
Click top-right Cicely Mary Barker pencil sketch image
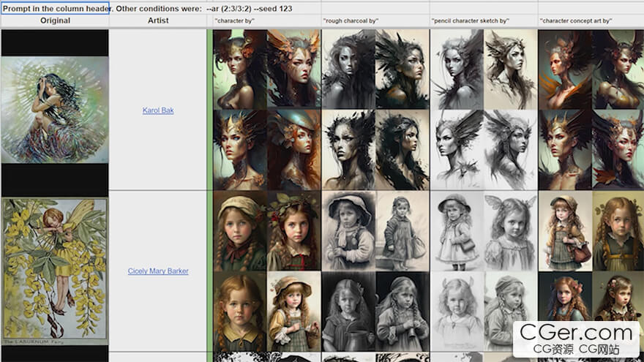[x=510, y=231]
